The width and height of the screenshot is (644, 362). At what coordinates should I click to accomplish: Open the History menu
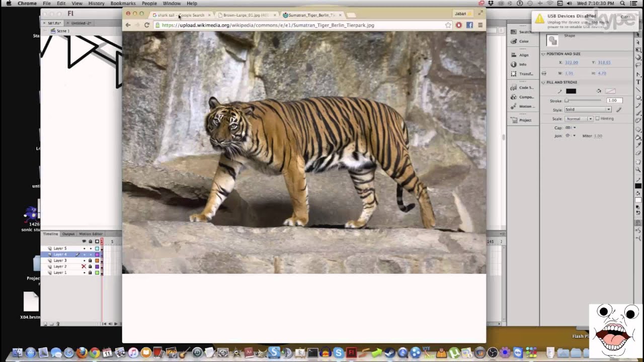click(96, 4)
